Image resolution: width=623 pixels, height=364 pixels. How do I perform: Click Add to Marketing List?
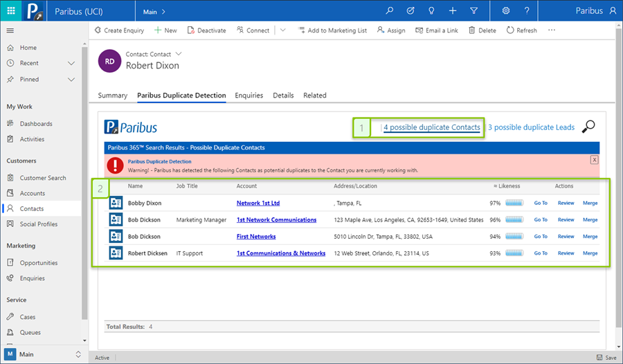click(x=332, y=30)
